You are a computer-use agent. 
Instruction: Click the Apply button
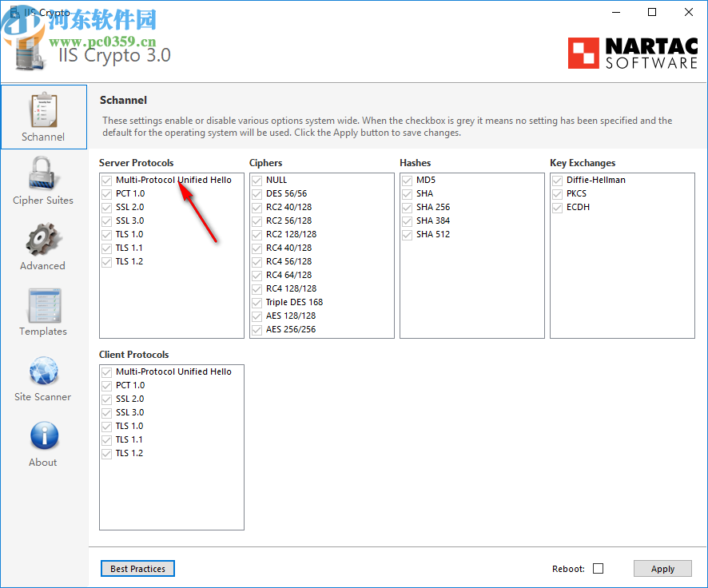662,569
